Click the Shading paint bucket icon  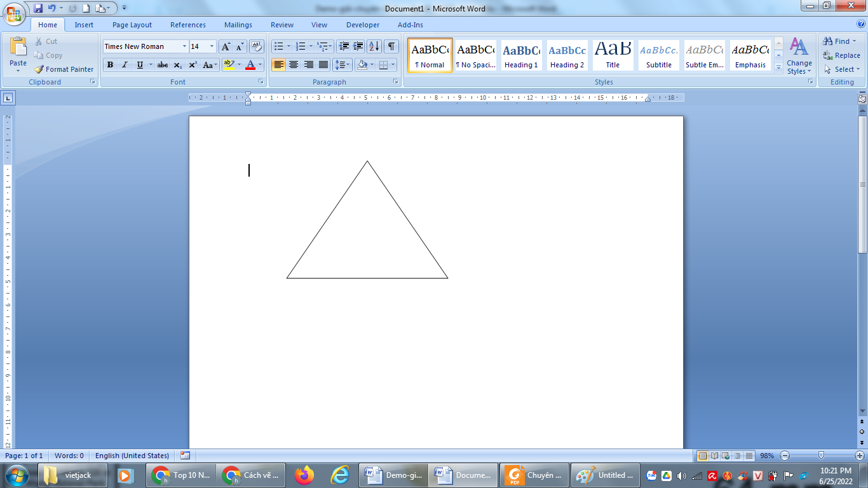[362, 65]
